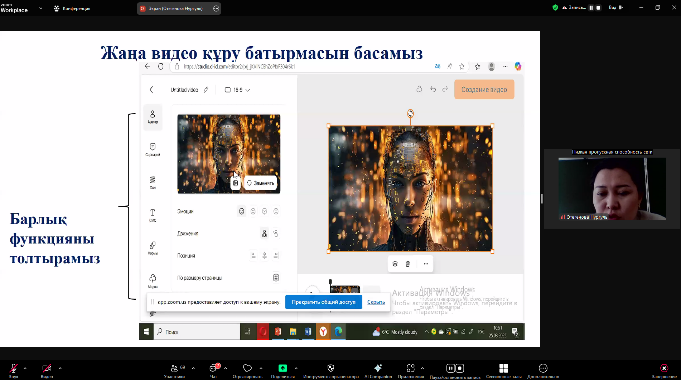The height and width of the screenshot is (380, 681).
Task: Select the Avatar tool in editor sidebar
Action: (152, 117)
